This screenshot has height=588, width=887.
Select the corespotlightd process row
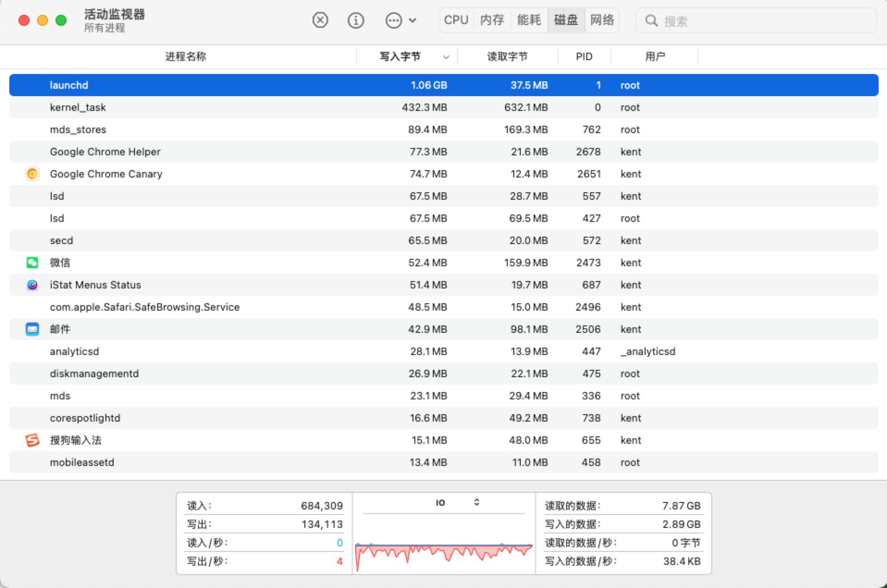[x=443, y=418]
